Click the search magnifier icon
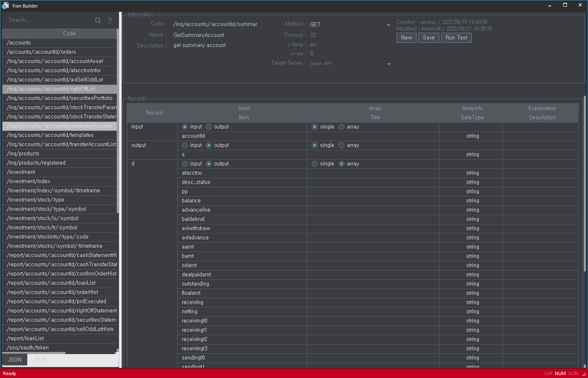 pyautogui.click(x=98, y=20)
